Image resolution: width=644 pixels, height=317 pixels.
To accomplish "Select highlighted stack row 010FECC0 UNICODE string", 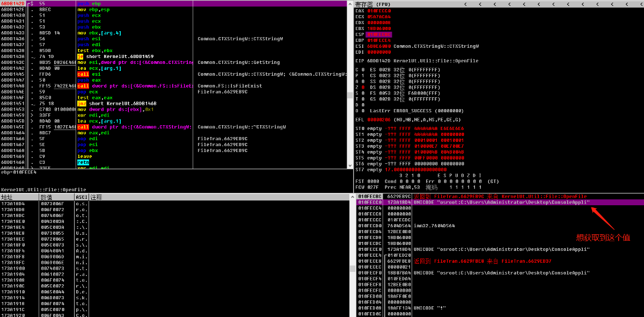I will (499, 203).
